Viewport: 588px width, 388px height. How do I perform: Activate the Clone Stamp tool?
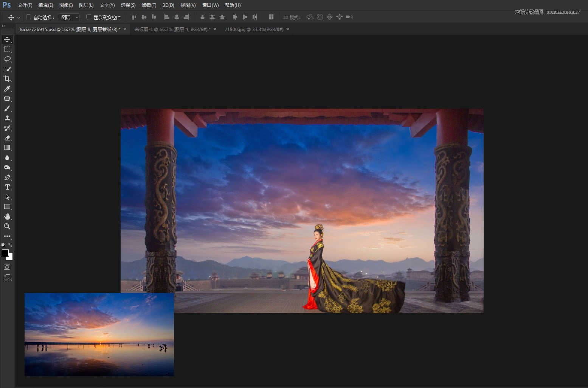pos(7,118)
